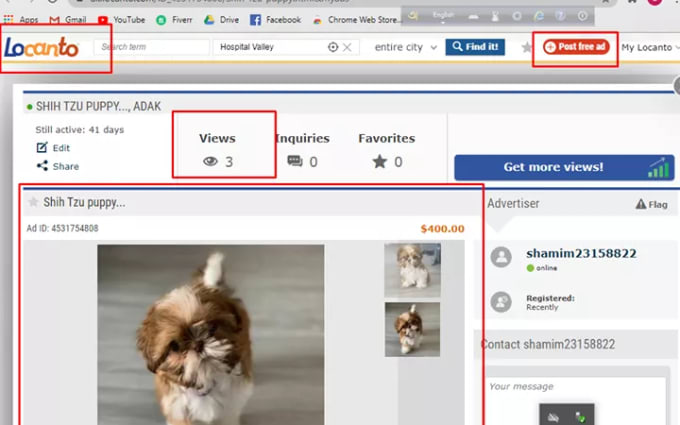Click the locate-me crosshair icon
Image resolution: width=680 pixels, height=425 pixels.
click(333, 47)
